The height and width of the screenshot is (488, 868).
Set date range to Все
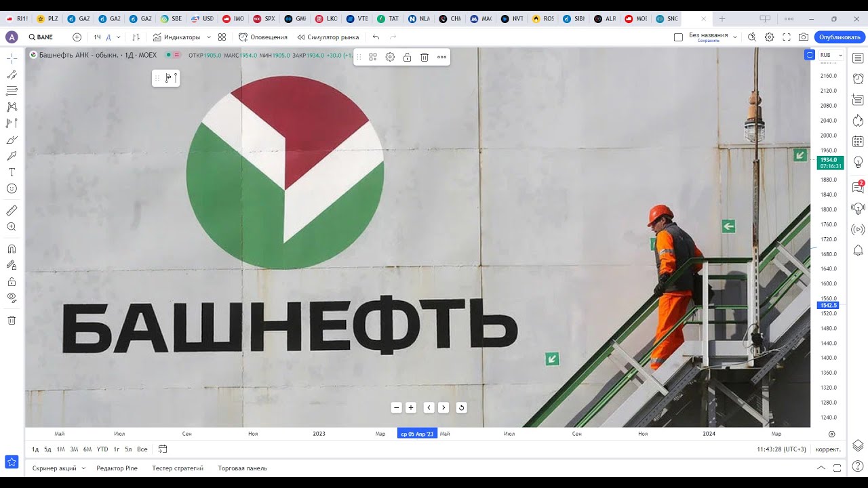click(142, 449)
